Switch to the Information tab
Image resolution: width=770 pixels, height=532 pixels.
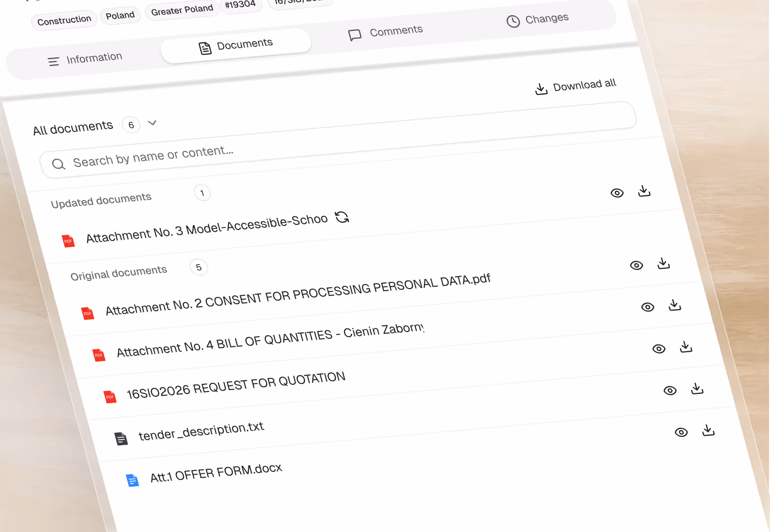click(85, 59)
